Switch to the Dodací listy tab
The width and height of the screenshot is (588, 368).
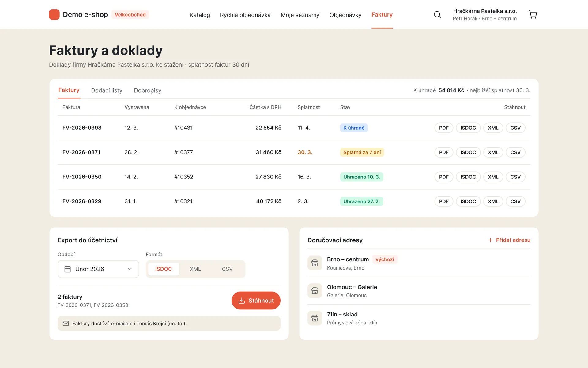(x=107, y=90)
